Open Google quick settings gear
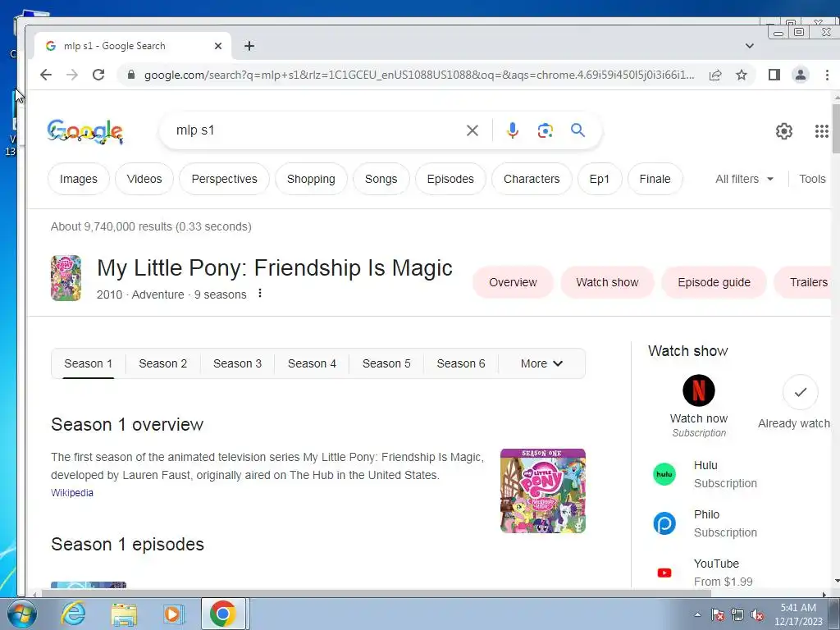 tap(783, 130)
